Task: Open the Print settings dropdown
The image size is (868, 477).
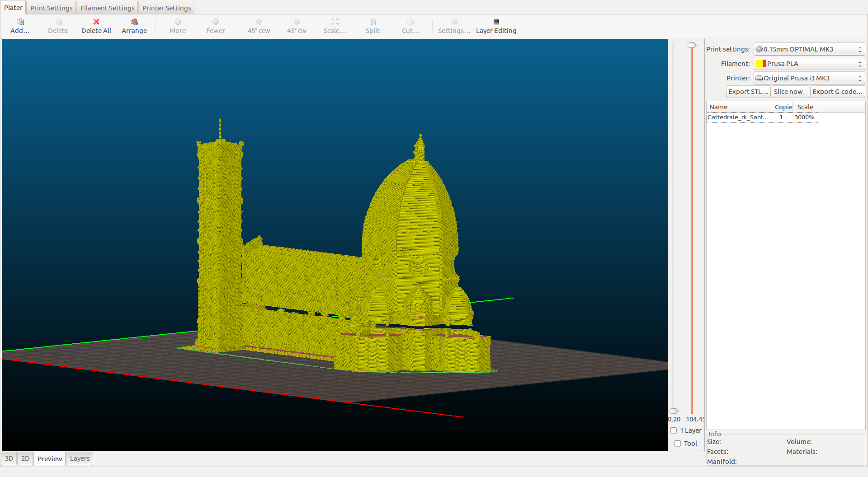Action: 809,49
